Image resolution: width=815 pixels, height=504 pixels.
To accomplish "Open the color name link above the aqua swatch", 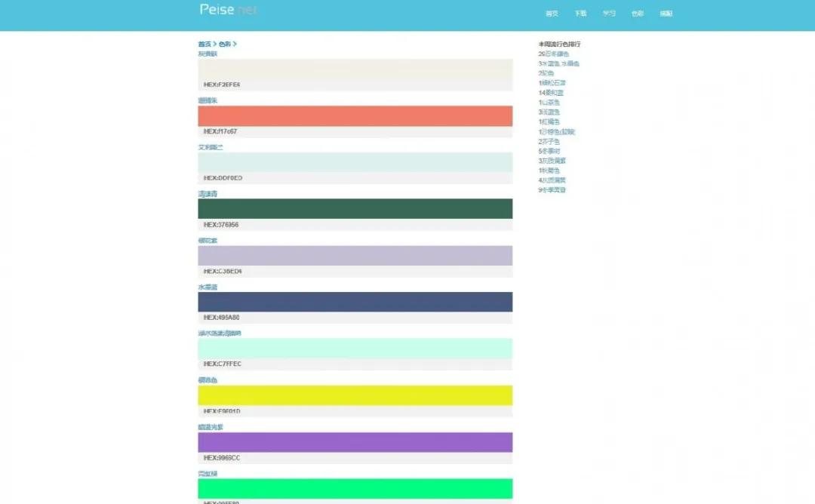I will (220, 333).
